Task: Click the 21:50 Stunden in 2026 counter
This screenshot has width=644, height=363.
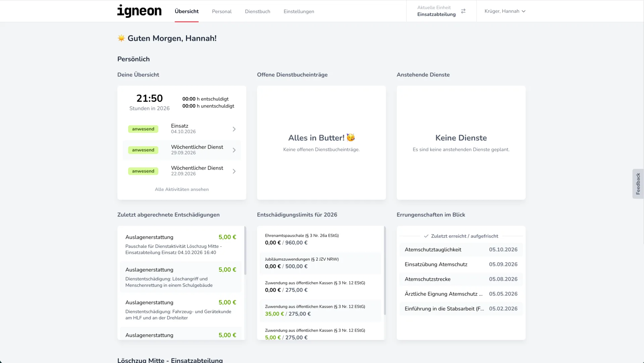Action: coord(150,102)
